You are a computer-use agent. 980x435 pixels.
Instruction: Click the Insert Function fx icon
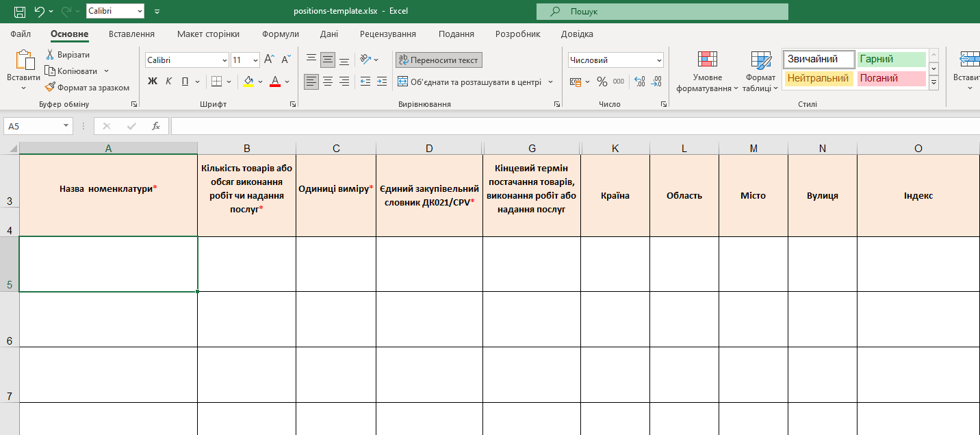click(x=156, y=126)
